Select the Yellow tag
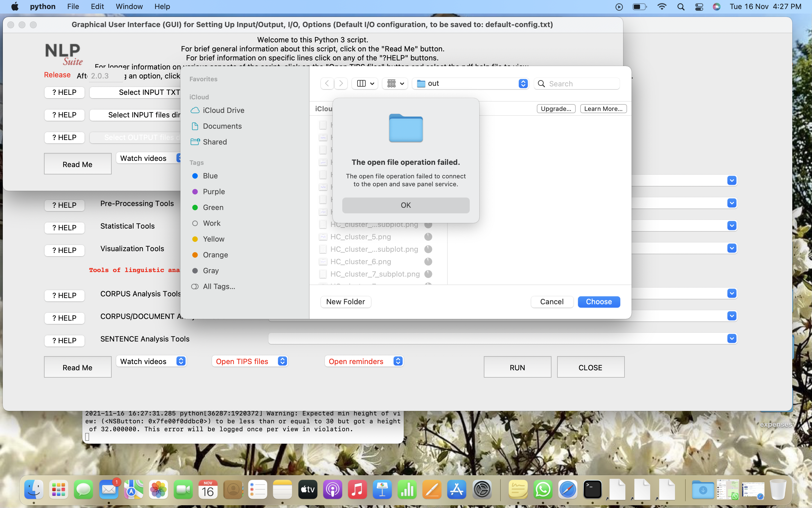 [x=208, y=239]
